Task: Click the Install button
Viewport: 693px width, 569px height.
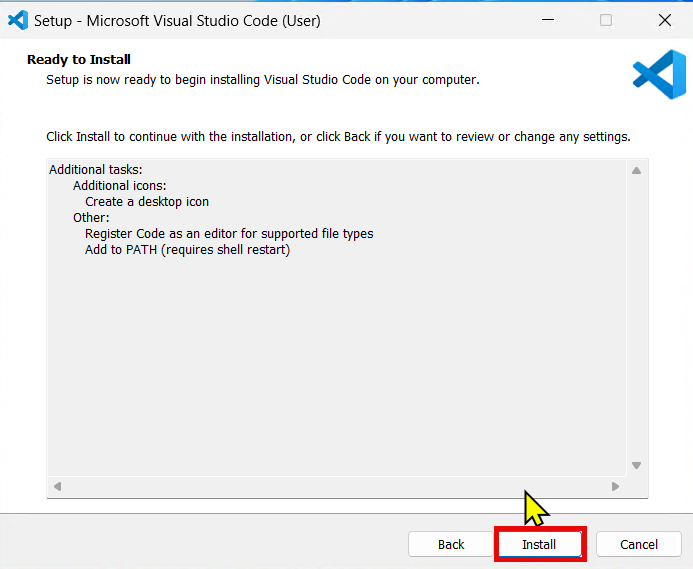Action: click(x=540, y=544)
